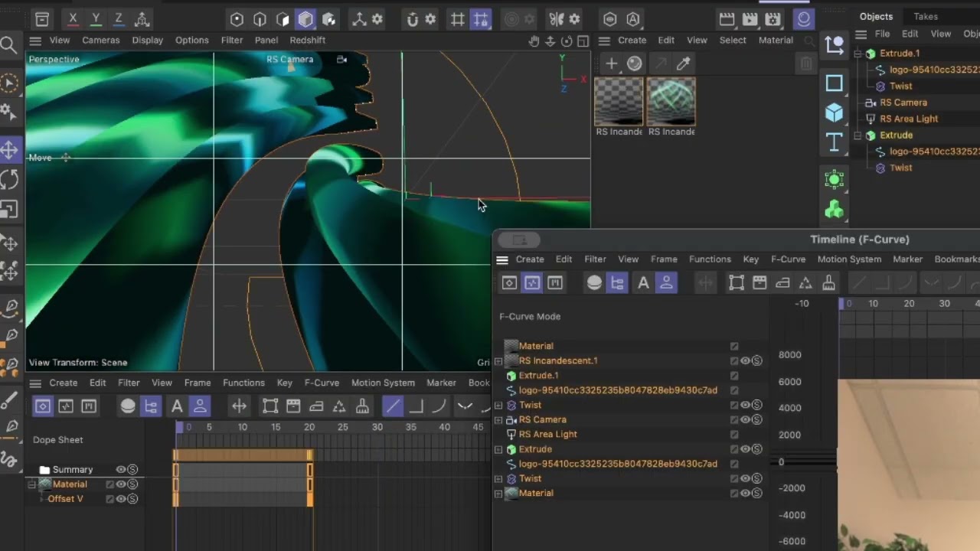Select the green RS Incandescent material thumbnail
The image size is (980, 551).
[x=671, y=101]
